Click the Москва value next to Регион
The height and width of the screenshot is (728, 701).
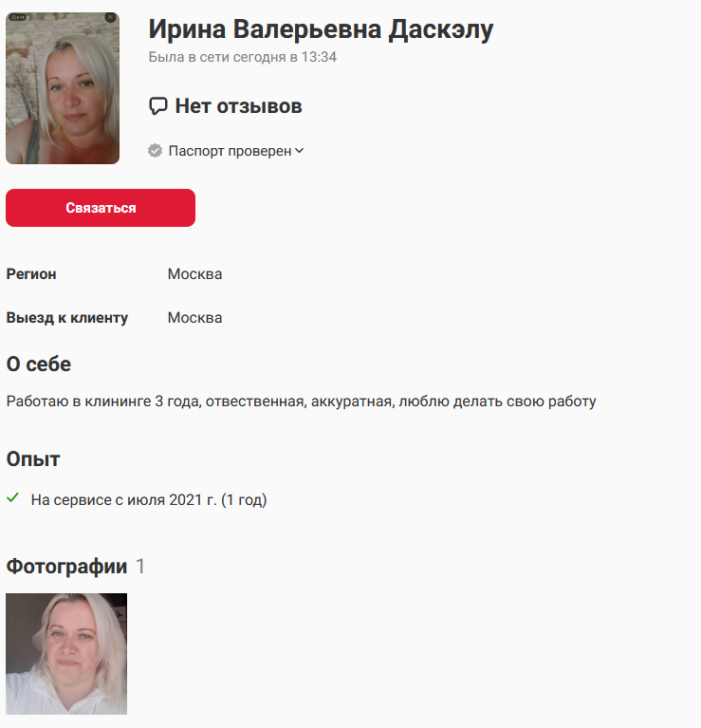point(194,274)
